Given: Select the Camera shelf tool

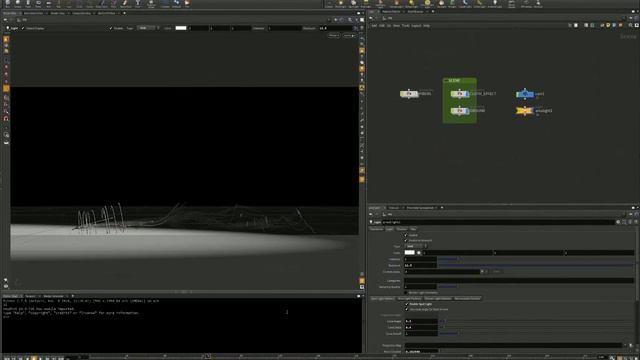Looking at the screenshot, I should point(329,4).
